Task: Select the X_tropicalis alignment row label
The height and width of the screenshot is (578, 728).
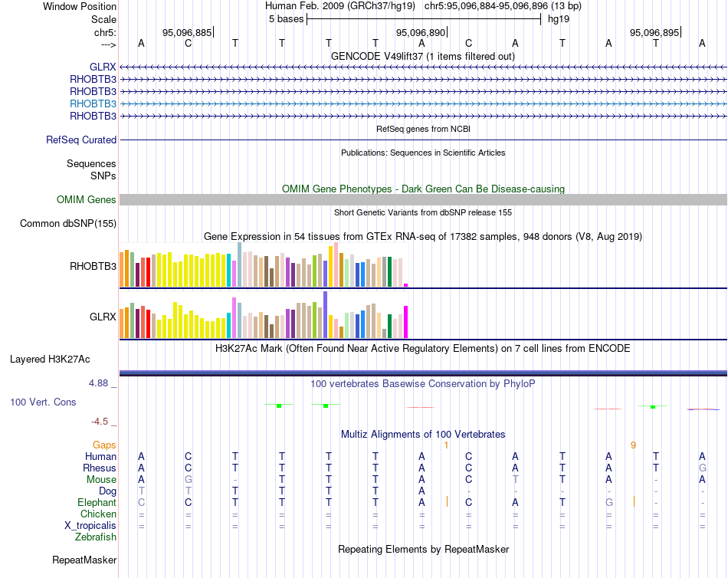Action: click(90, 526)
